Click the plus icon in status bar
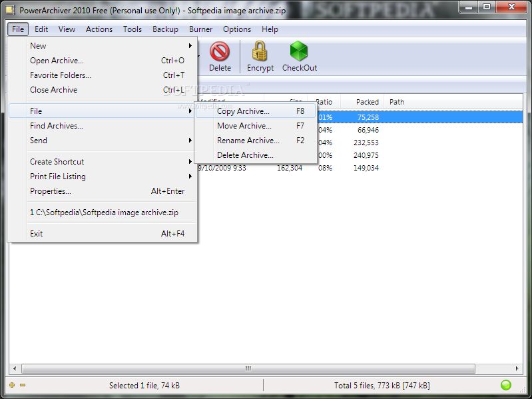Viewport: 532px width, 399px height. coord(12,385)
